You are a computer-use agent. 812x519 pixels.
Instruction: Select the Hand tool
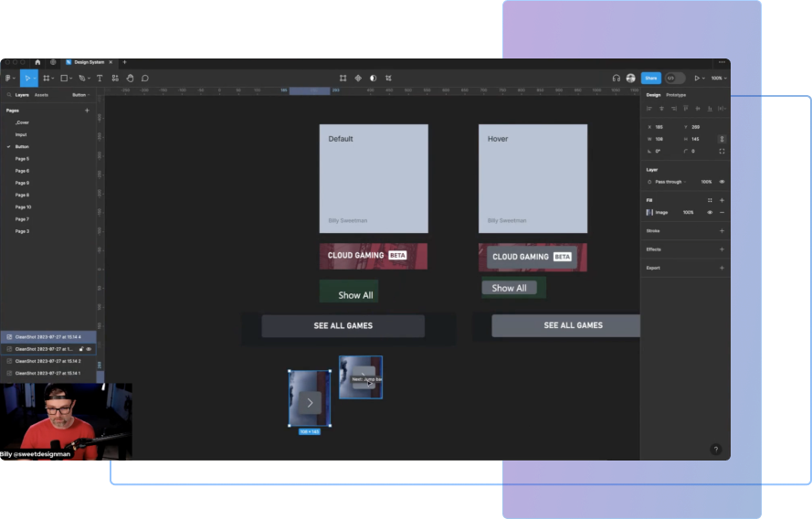[x=130, y=79]
